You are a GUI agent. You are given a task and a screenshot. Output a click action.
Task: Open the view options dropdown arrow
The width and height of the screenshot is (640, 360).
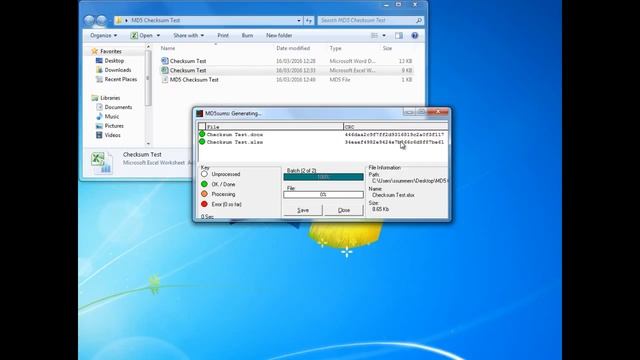point(384,36)
